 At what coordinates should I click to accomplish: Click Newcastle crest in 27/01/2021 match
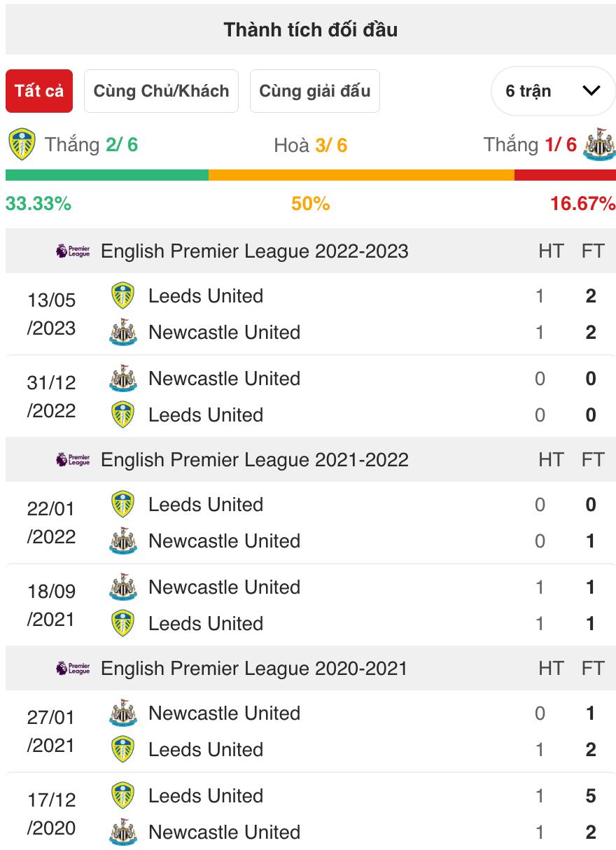click(123, 713)
